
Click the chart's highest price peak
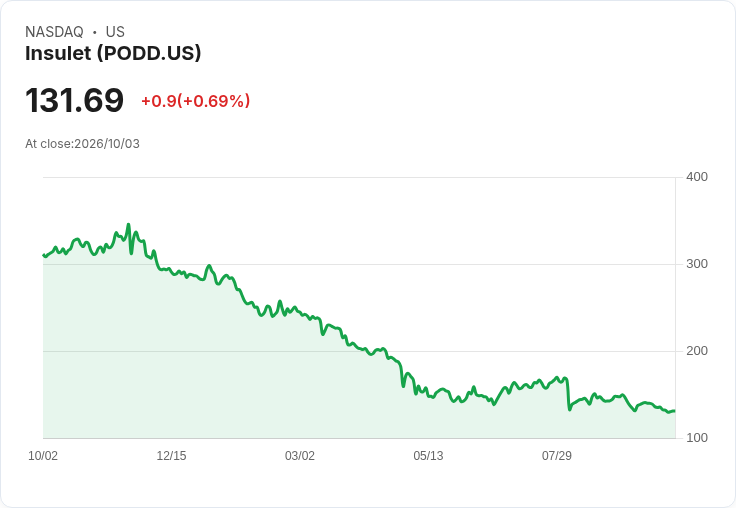point(129,224)
